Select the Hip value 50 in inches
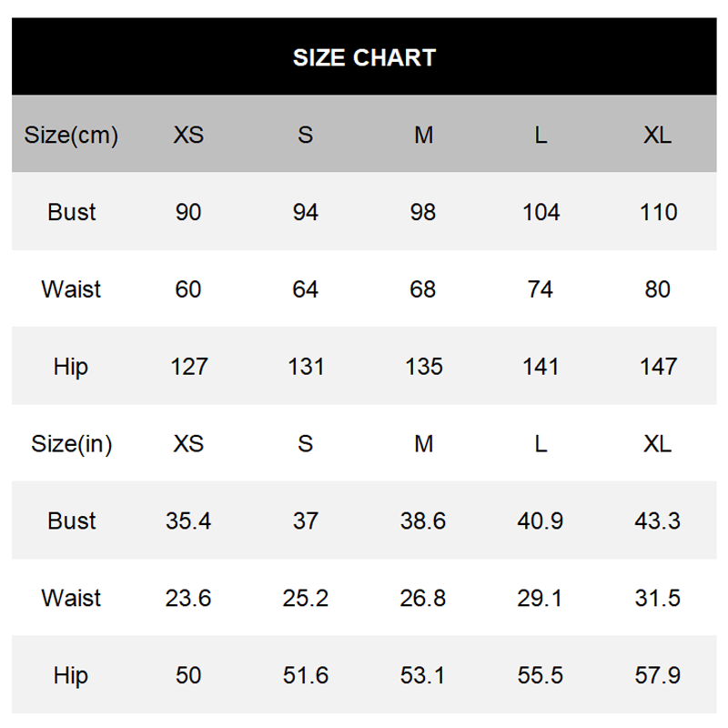Viewport: 728px width, 728px height. (188, 675)
